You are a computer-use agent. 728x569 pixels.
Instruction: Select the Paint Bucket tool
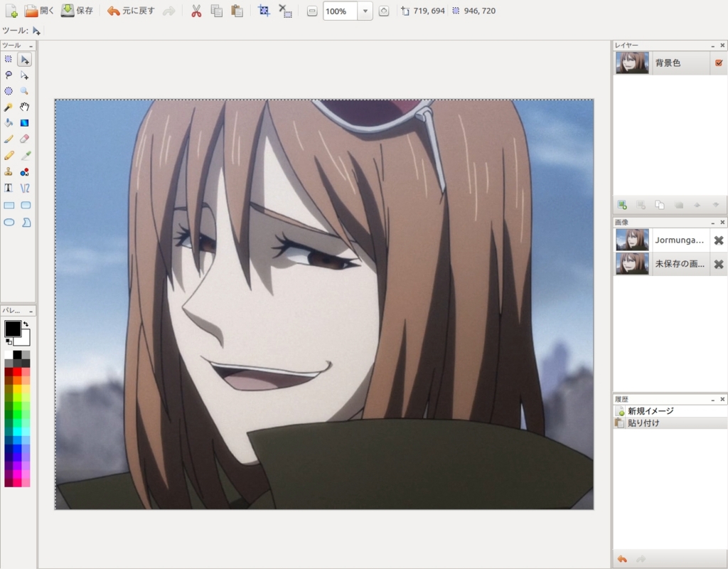coord(9,123)
